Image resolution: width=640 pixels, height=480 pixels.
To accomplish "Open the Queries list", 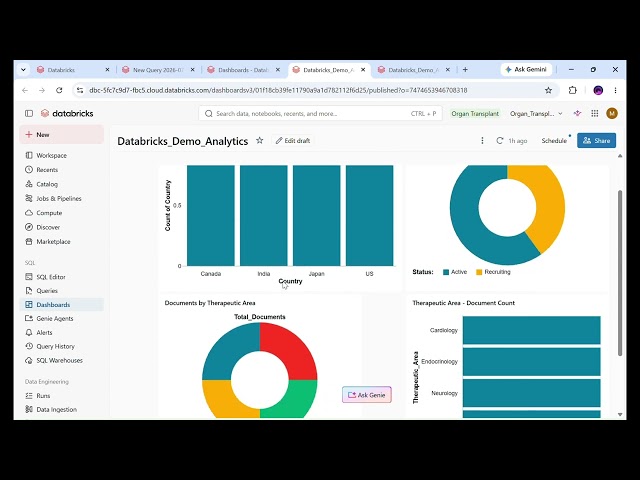I will (47, 291).
